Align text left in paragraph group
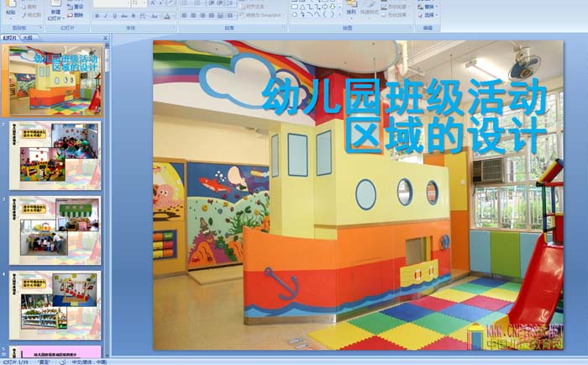Viewport: 588px width, 365px height. click(x=184, y=15)
